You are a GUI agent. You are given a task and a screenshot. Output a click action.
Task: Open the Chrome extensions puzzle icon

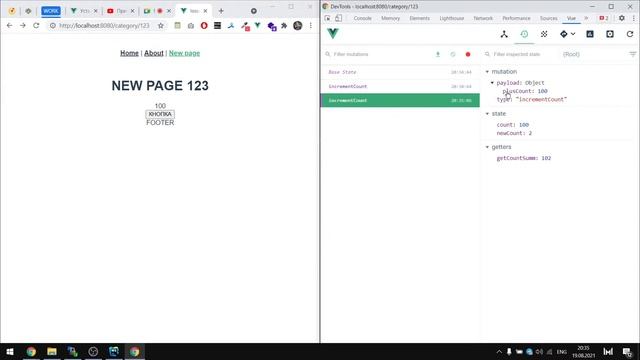[x=284, y=26]
